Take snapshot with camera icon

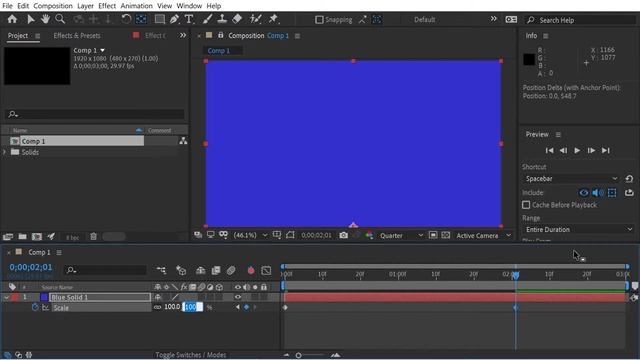(x=344, y=236)
